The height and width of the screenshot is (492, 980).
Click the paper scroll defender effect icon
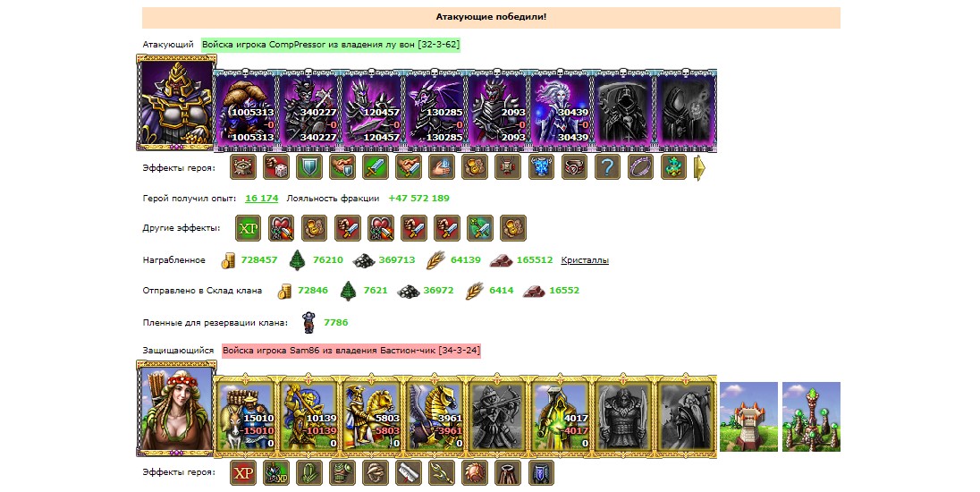(x=409, y=472)
